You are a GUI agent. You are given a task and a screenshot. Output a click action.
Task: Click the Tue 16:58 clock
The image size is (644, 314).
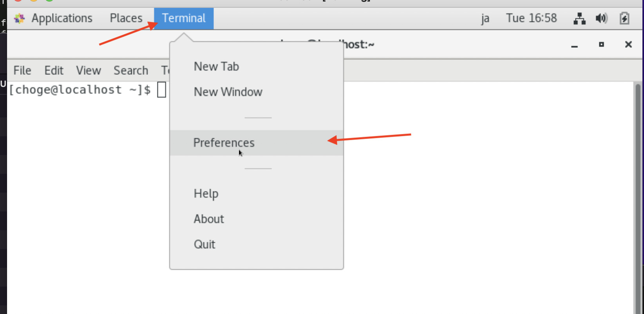click(531, 18)
